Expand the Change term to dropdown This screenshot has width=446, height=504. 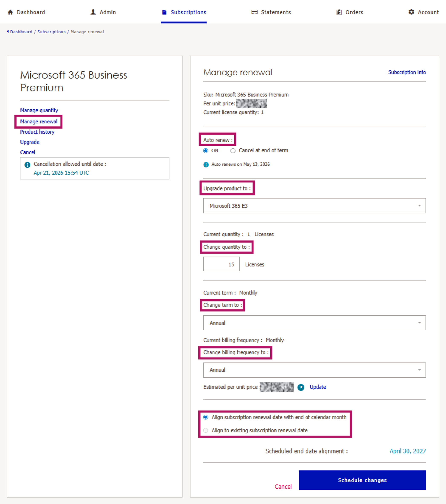point(314,323)
